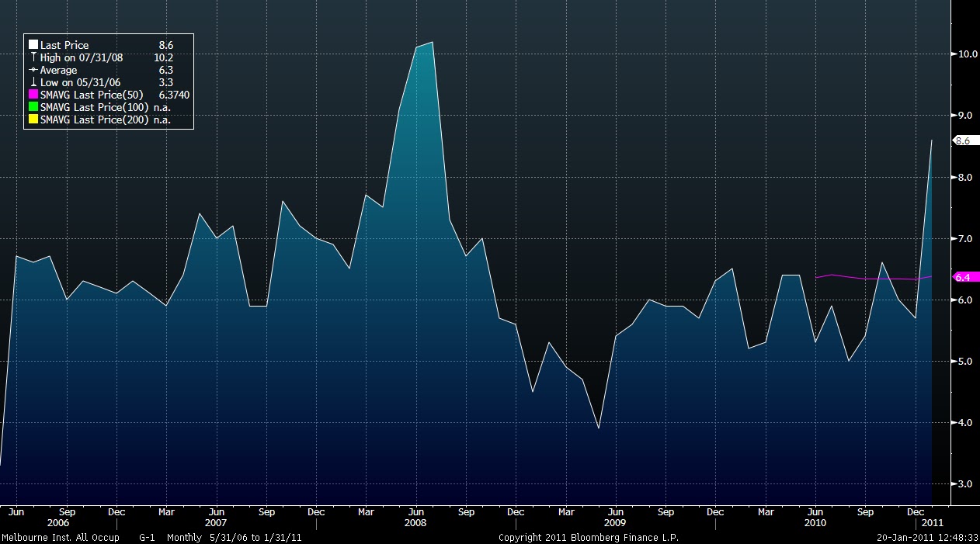Click the 'Monthly' periodicity text in footer
Screen dimensions: 980x544
click(x=185, y=538)
